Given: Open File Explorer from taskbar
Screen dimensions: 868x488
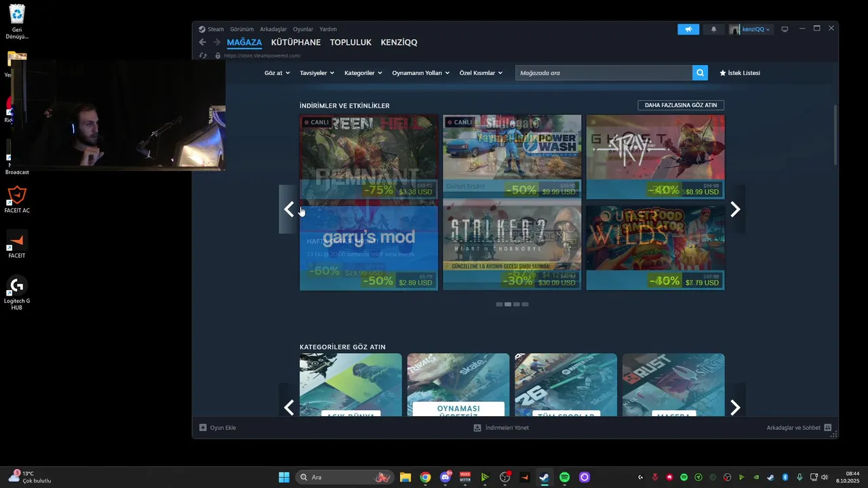Looking at the screenshot, I should [x=406, y=477].
